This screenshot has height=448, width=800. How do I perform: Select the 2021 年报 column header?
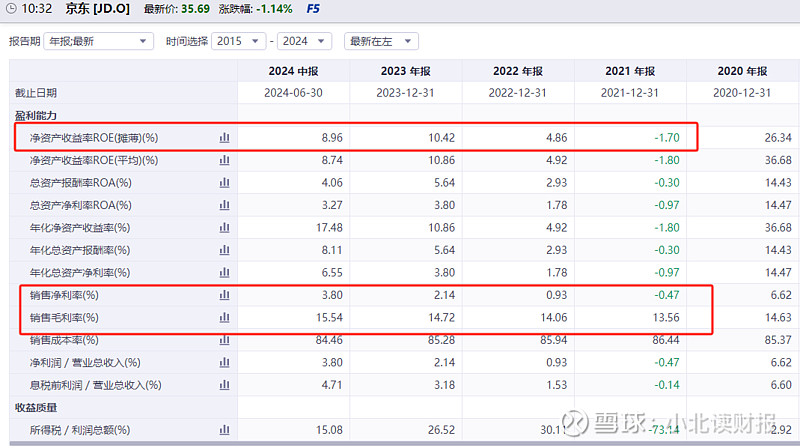point(630,71)
